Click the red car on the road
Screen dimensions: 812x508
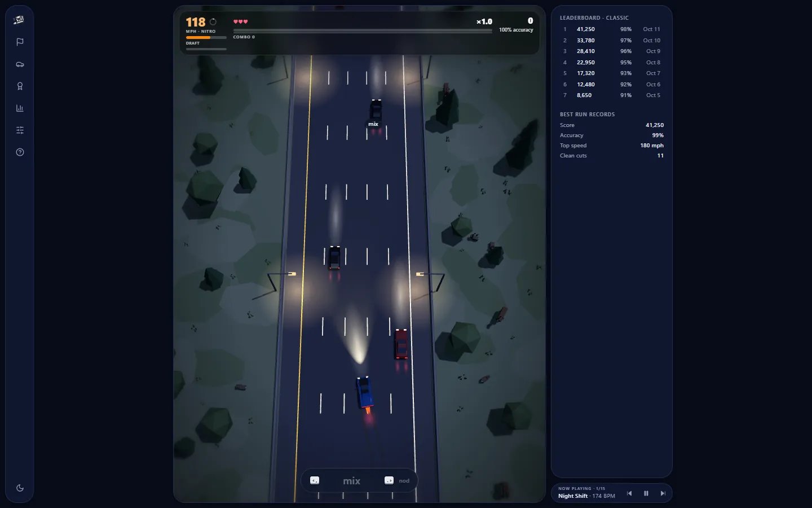click(401, 344)
